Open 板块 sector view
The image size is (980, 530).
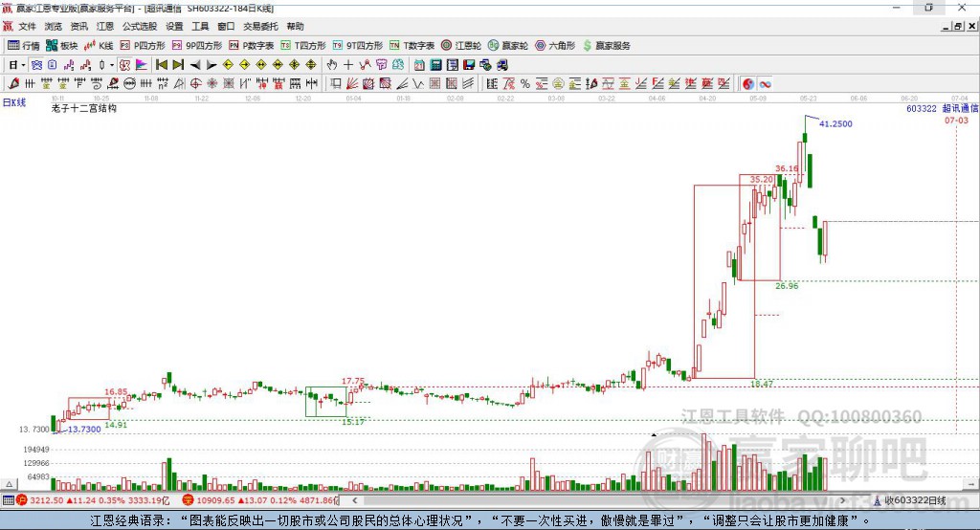coord(62,46)
